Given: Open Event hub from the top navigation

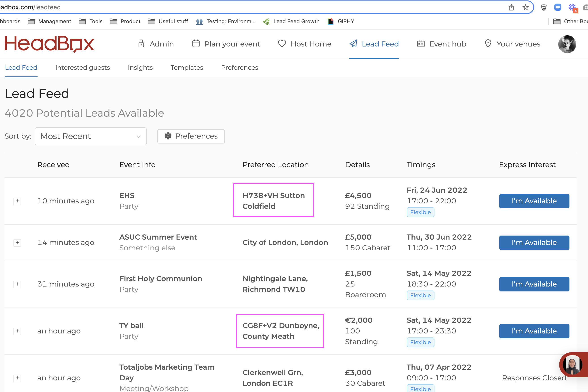Looking at the screenshot, I should (x=441, y=44).
